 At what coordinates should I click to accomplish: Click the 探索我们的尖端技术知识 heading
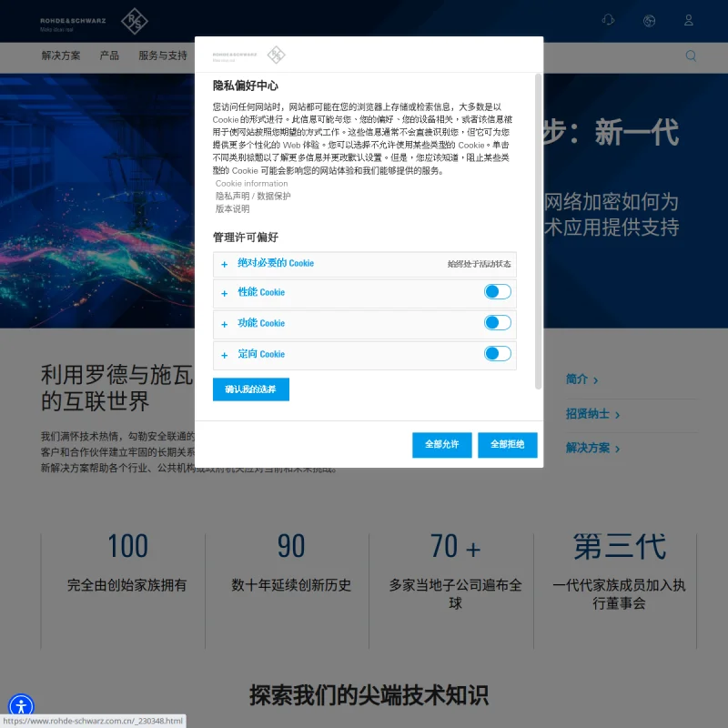369,695
